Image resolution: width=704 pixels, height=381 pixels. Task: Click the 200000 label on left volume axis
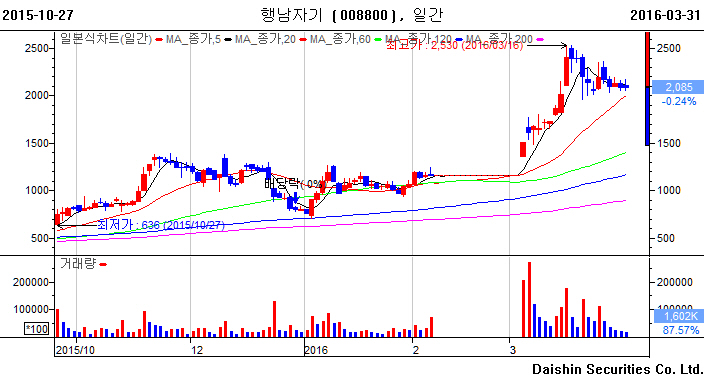point(31,282)
